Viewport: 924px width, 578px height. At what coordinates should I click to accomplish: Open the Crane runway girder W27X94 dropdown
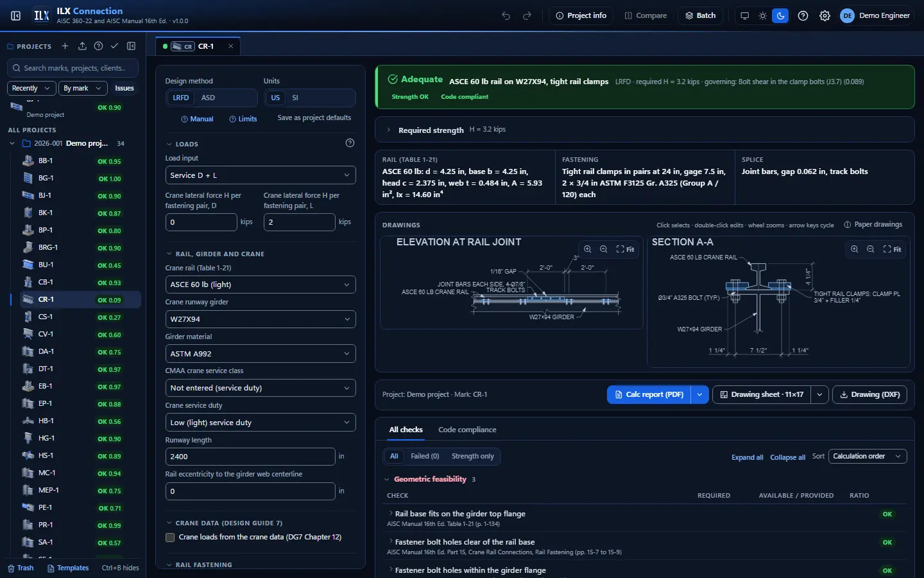click(261, 319)
